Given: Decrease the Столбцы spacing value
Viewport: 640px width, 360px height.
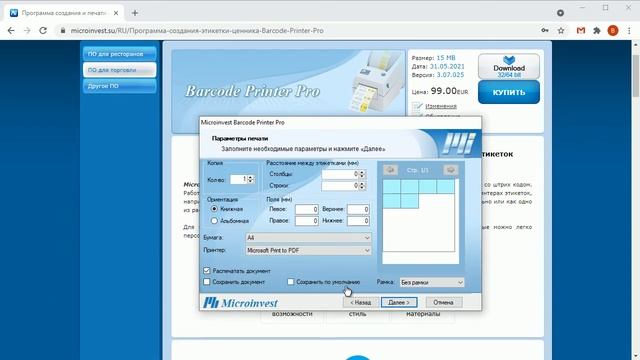Looking at the screenshot, I should [x=362, y=176].
